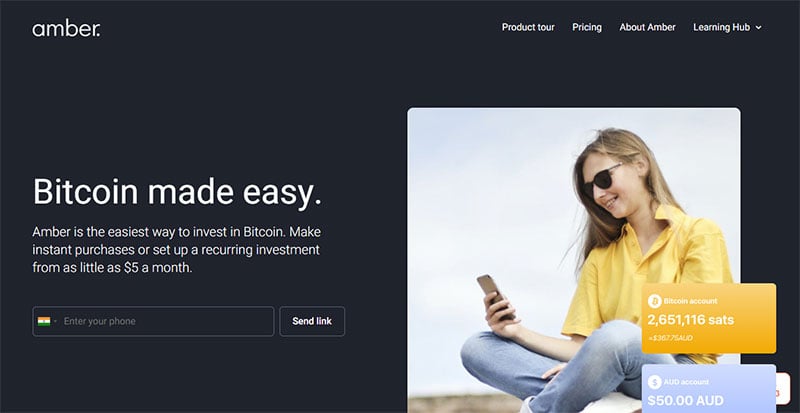
Task: Open the Pricing page
Action: (x=587, y=27)
